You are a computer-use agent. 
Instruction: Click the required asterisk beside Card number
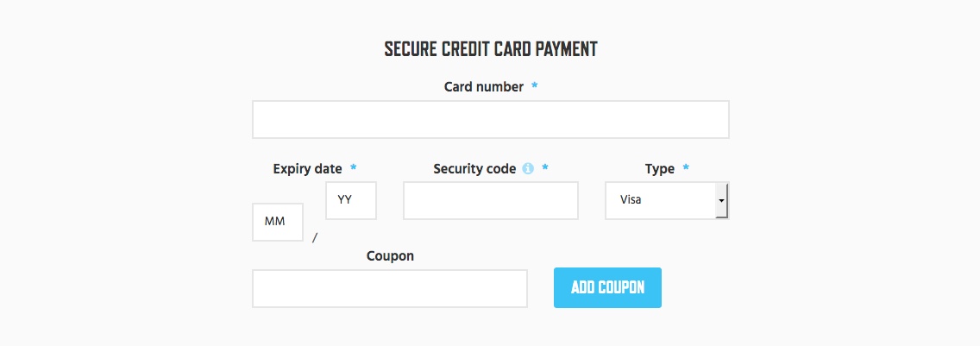click(x=534, y=85)
